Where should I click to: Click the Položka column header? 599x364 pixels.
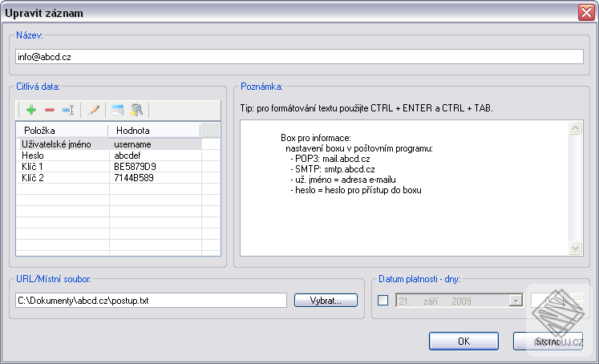click(63, 130)
